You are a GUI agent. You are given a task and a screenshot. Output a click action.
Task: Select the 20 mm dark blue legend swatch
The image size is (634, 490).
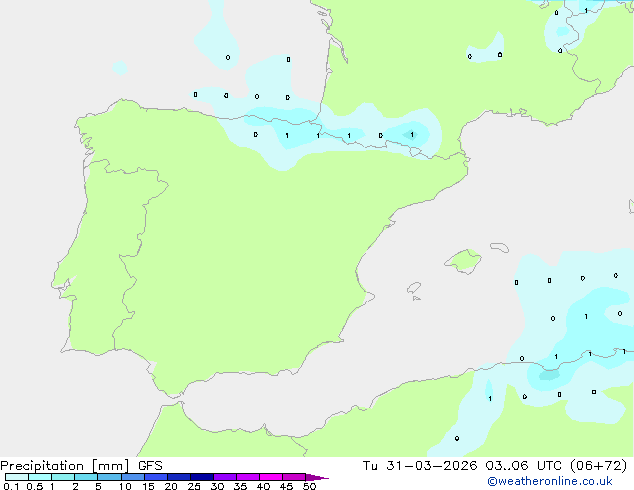click(x=178, y=478)
